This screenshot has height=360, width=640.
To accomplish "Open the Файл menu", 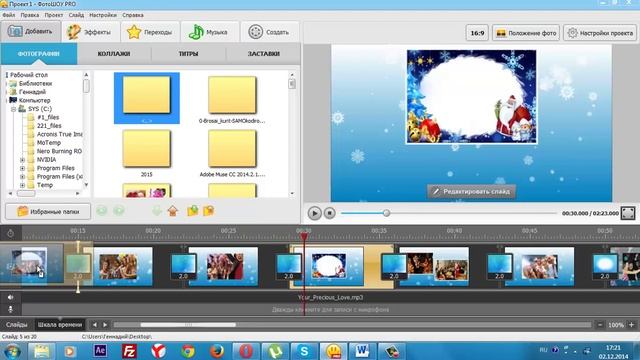I will 9,15.
